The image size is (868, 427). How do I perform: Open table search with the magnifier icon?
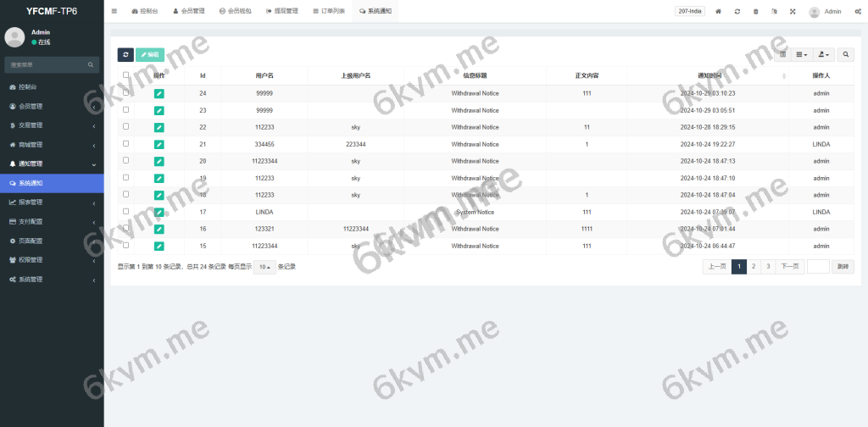pos(846,54)
